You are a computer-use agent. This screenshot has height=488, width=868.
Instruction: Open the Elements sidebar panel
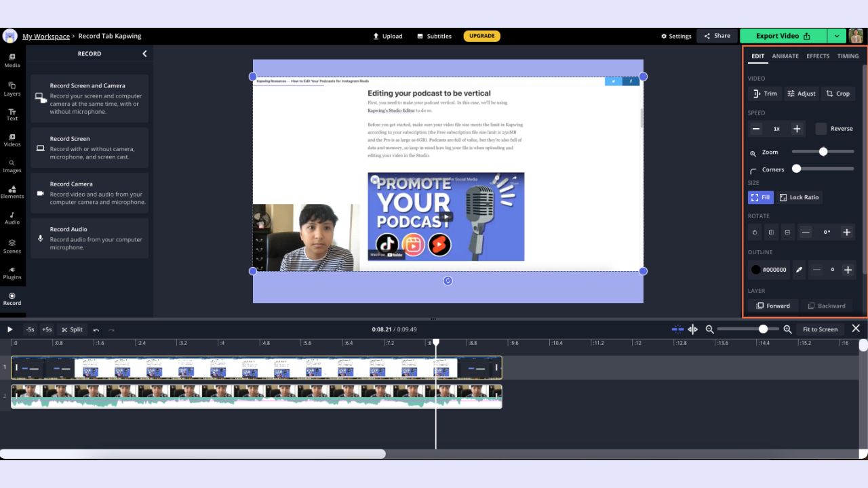[x=12, y=192]
